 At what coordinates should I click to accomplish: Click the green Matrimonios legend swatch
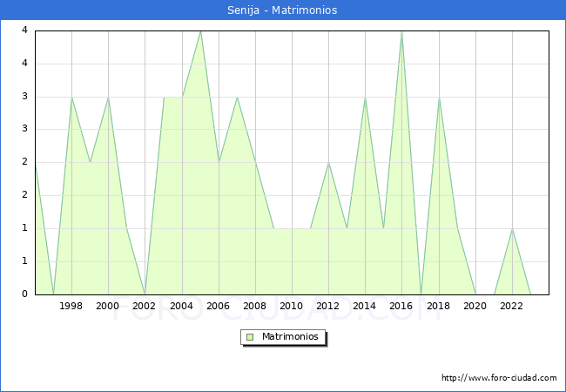pyautogui.click(x=250, y=337)
